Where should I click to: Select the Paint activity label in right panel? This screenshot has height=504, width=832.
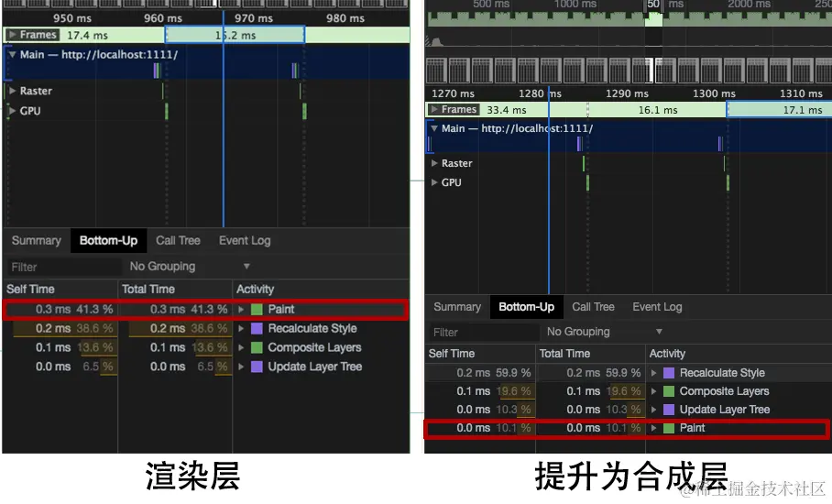(693, 428)
